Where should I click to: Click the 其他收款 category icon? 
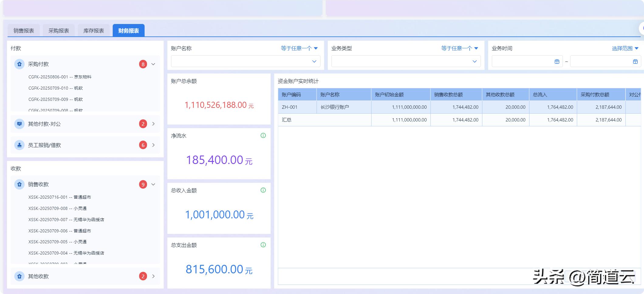[x=19, y=276]
